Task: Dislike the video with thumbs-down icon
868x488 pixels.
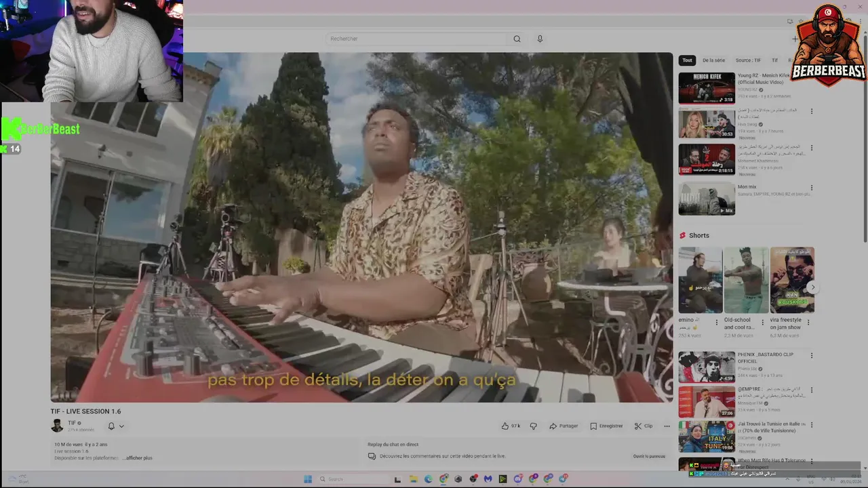Action: pyautogui.click(x=533, y=426)
